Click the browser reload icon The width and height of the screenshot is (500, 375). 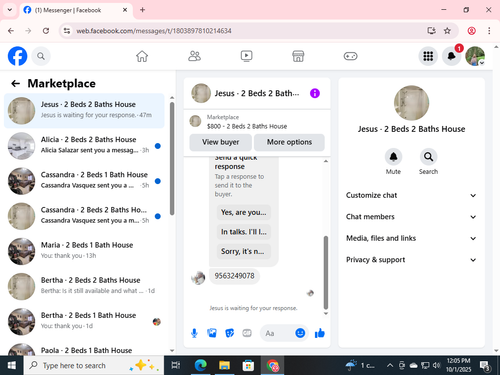tap(46, 31)
